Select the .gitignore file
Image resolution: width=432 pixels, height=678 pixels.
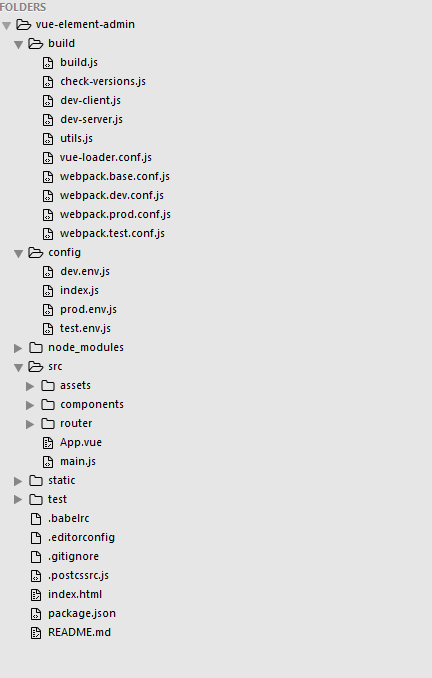(x=73, y=556)
